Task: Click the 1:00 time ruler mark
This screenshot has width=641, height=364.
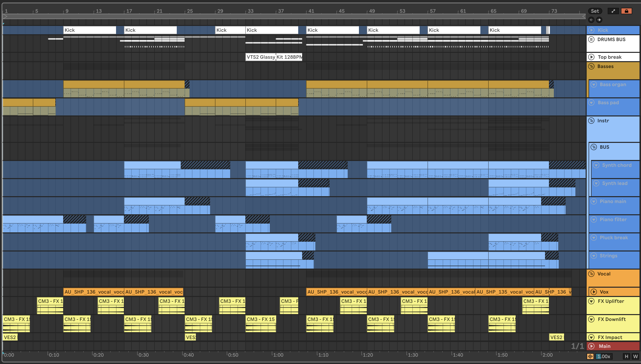Action: pyautogui.click(x=278, y=355)
